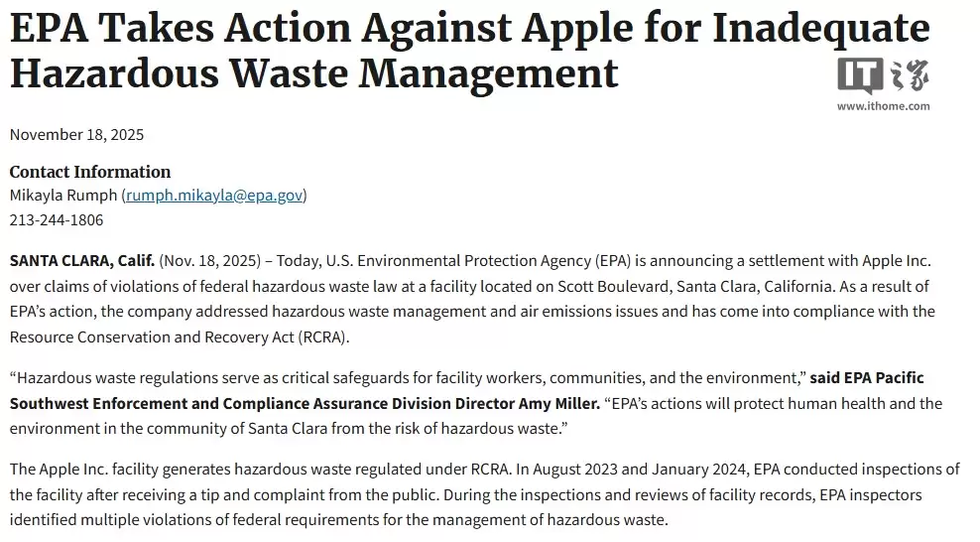The height and width of the screenshot is (542, 980).
Task: Click the bold "SANTA CLARA, Calif." dateline
Action: [82, 261]
